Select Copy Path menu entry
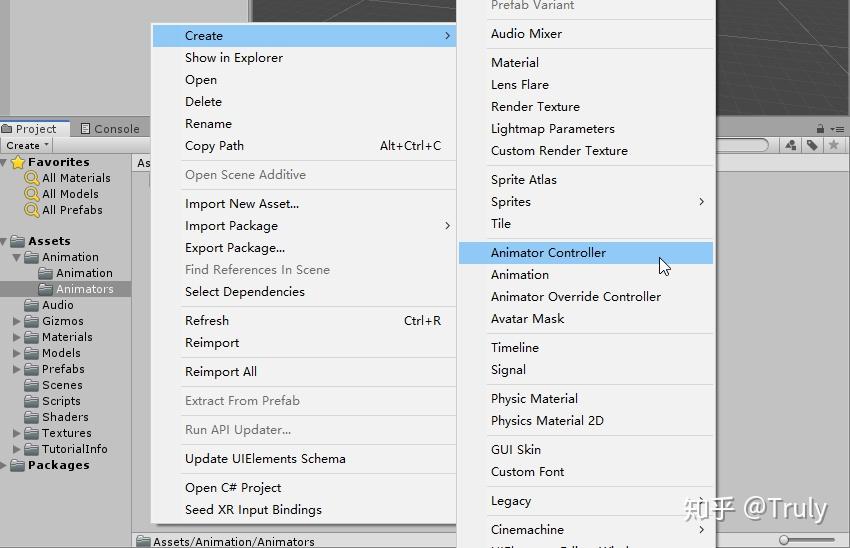The height and width of the screenshot is (548, 850). pyautogui.click(x=304, y=146)
